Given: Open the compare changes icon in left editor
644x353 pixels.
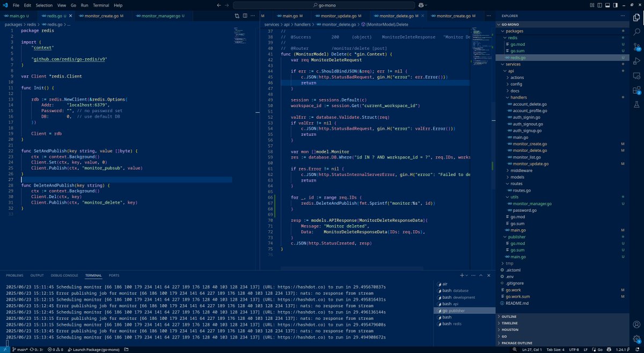Looking at the screenshot, I should [237, 16].
